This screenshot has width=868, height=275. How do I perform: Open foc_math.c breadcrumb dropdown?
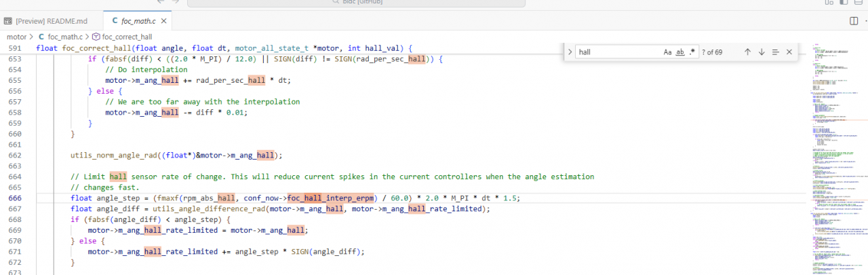click(x=64, y=37)
